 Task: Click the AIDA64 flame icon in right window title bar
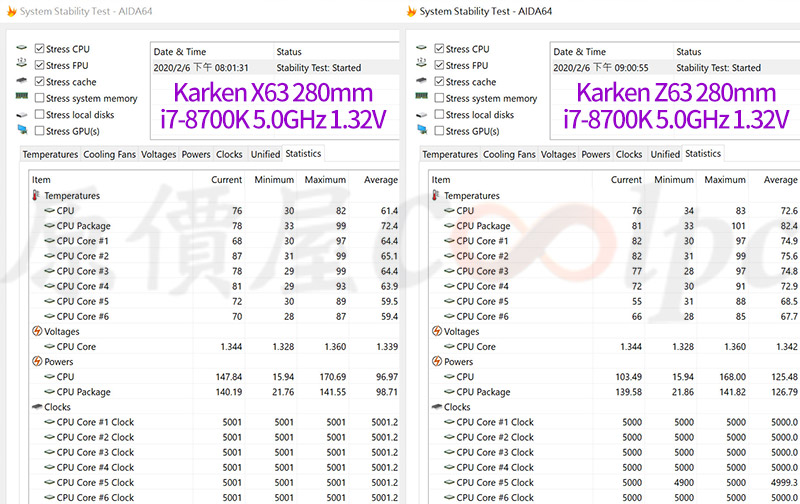point(412,11)
